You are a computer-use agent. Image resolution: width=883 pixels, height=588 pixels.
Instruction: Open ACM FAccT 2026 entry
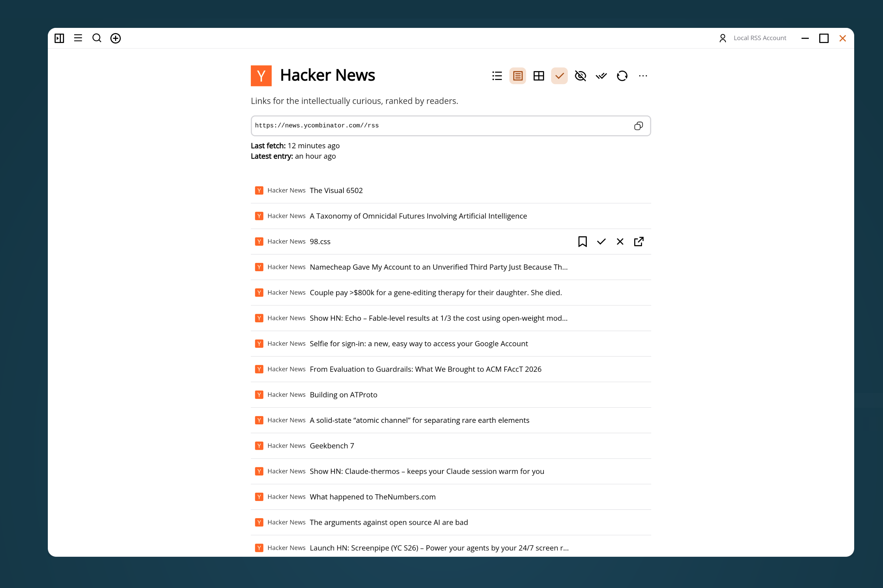coord(451,369)
